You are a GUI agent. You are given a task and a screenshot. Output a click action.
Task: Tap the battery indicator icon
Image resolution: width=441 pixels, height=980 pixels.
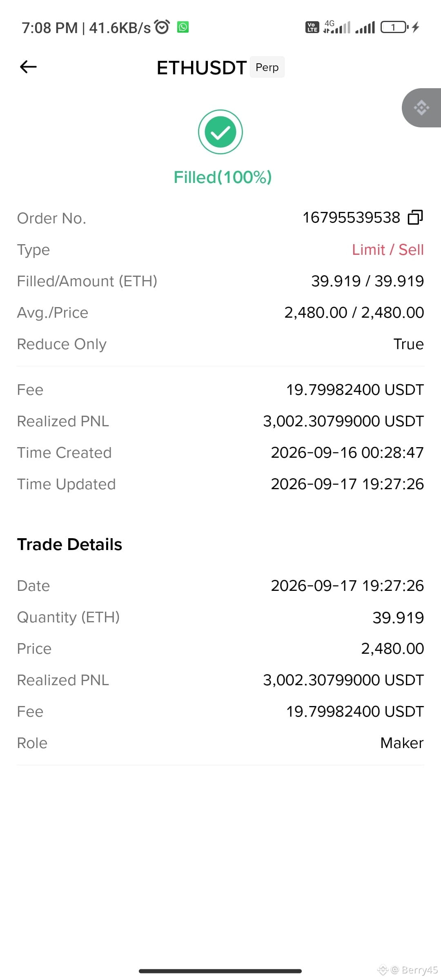[394, 27]
